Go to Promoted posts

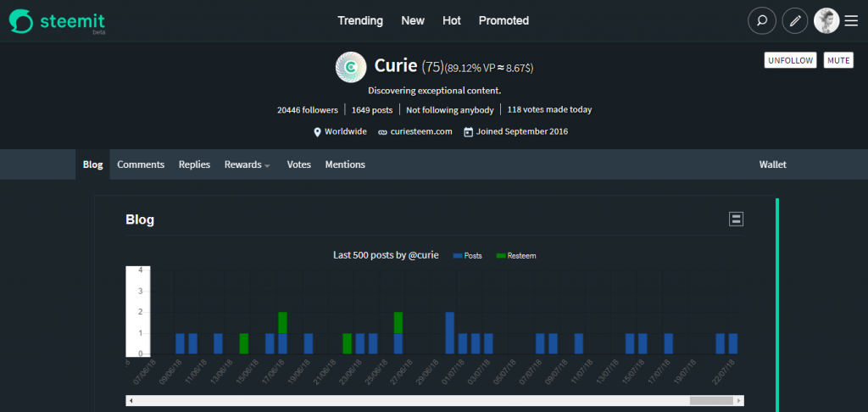tap(504, 21)
